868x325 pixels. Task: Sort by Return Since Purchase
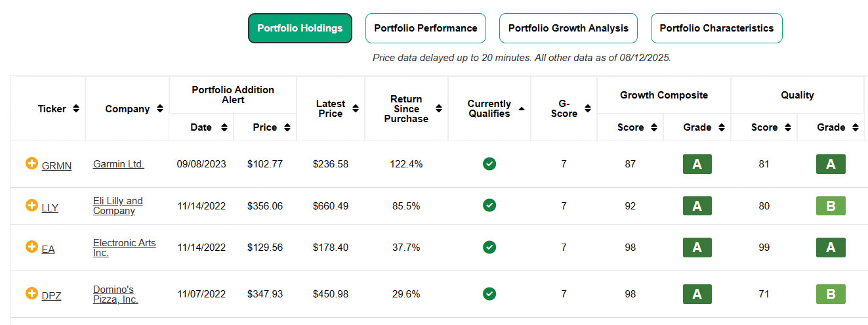pyautogui.click(x=439, y=109)
